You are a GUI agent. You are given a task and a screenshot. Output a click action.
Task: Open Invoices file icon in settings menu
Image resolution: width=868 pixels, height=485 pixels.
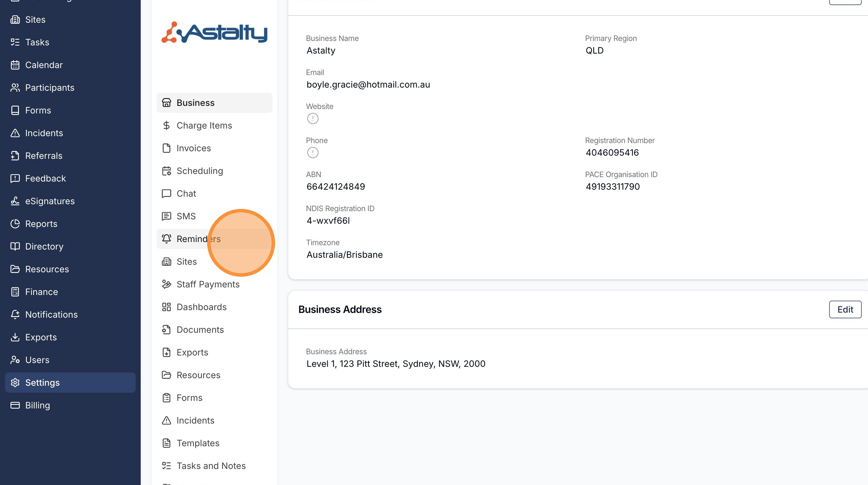pyautogui.click(x=167, y=148)
